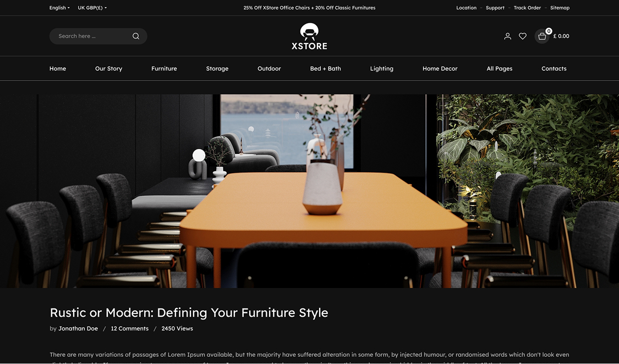This screenshot has width=619, height=364.
Task: Expand the English language dropdown
Action: tap(59, 8)
